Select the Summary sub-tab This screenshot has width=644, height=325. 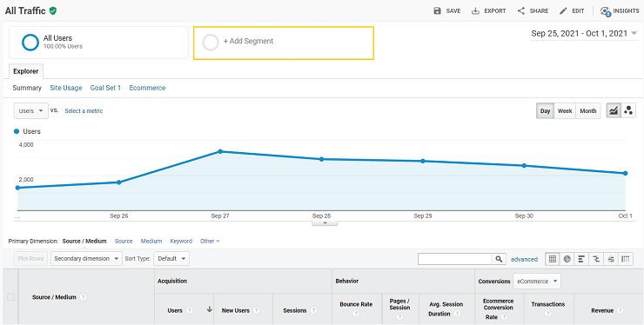point(27,88)
